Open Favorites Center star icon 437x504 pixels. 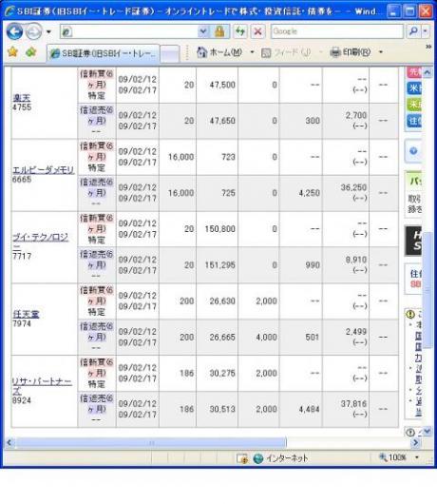point(12,51)
